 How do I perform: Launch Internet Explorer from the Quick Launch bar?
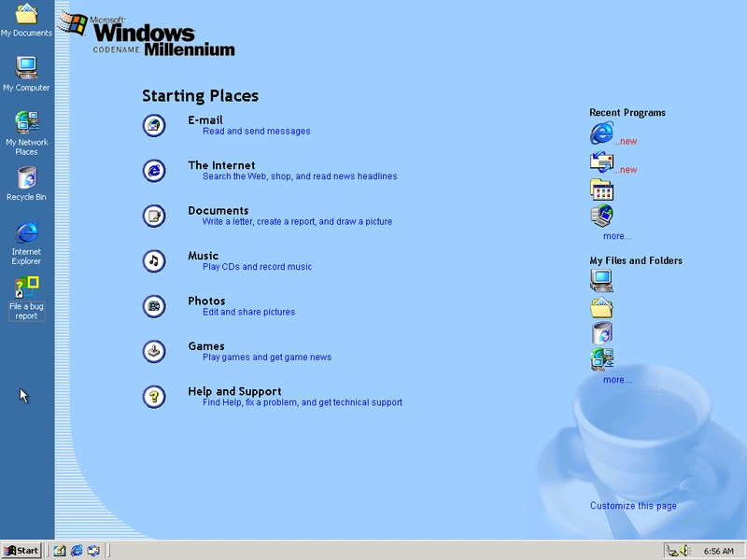point(77,550)
